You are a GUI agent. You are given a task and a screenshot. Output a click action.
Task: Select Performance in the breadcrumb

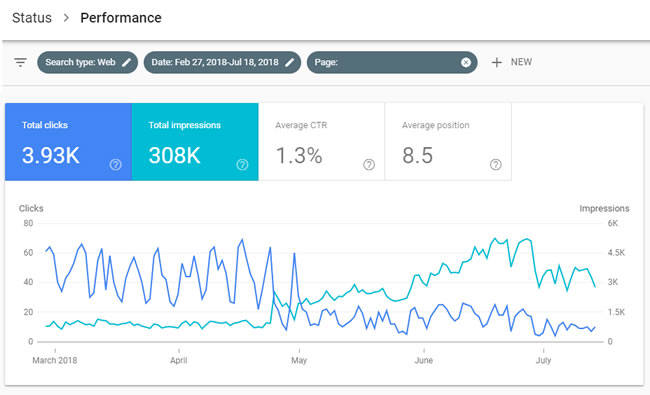point(121,18)
